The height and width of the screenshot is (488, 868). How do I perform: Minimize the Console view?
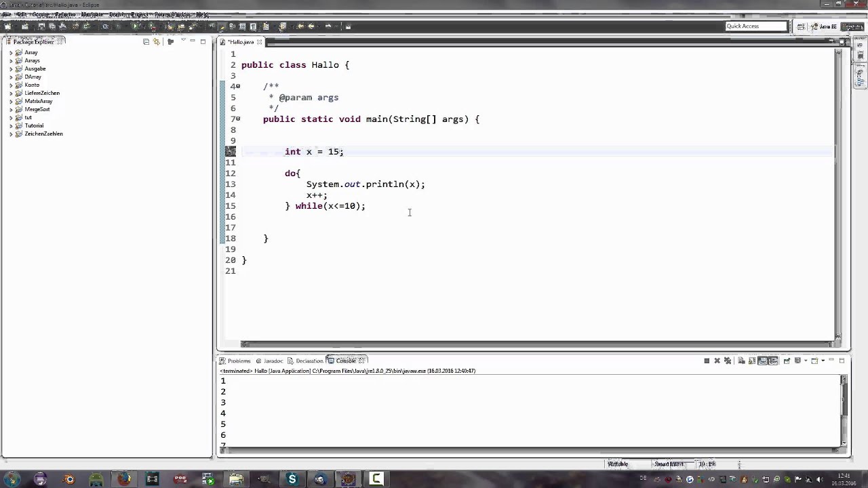pos(831,360)
